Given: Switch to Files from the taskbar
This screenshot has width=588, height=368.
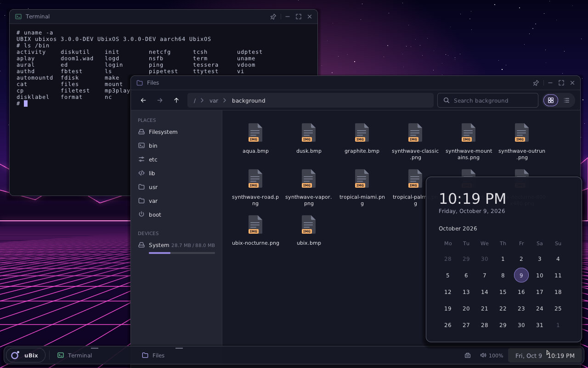Looking at the screenshot, I should coord(179,355).
